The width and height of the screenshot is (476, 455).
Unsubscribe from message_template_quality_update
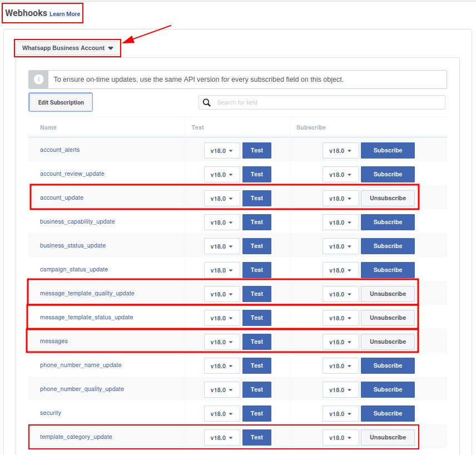388,294
